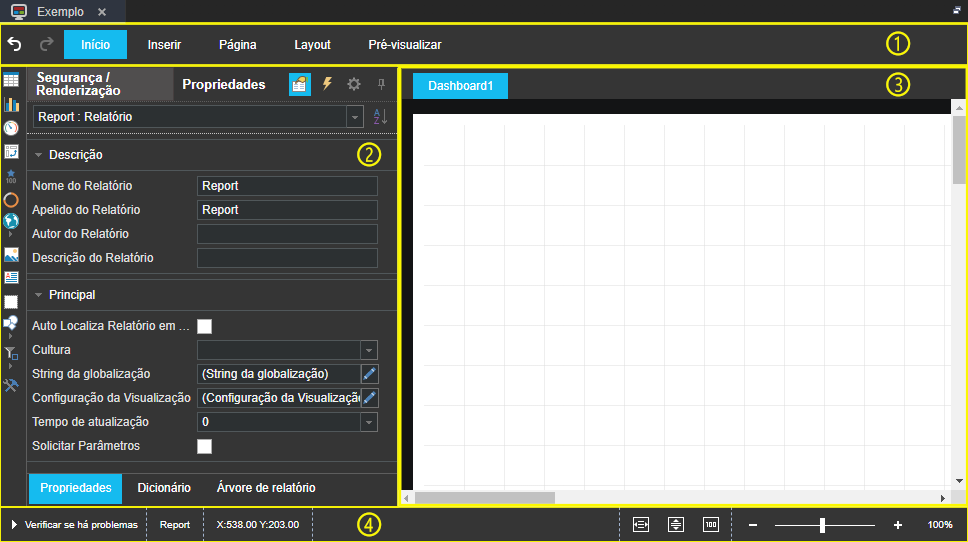Click the Report label in status bar
968x542 pixels.
[x=175, y=525]
